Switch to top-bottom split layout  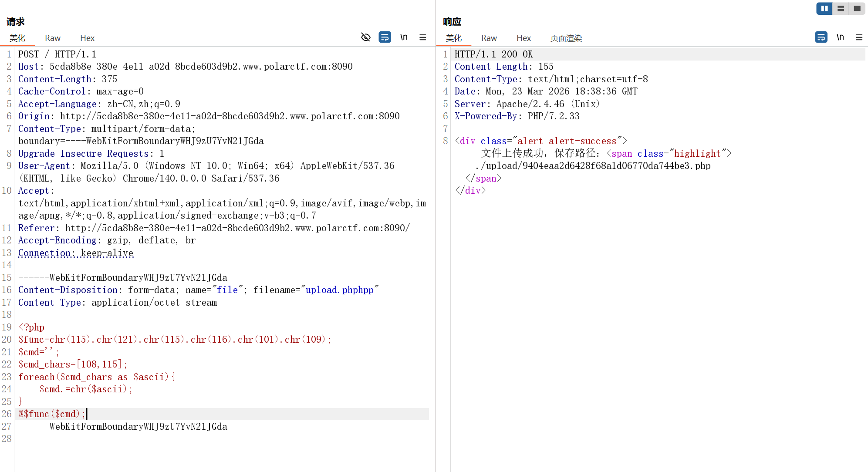coord(841,8)
